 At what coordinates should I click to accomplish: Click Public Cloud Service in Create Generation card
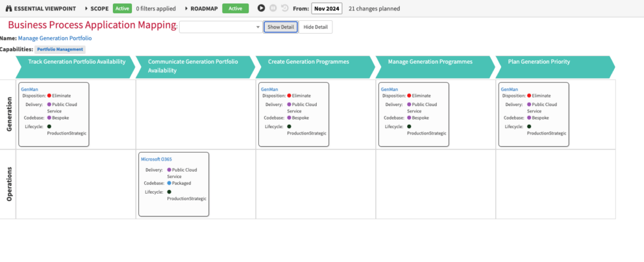[302, 108]
